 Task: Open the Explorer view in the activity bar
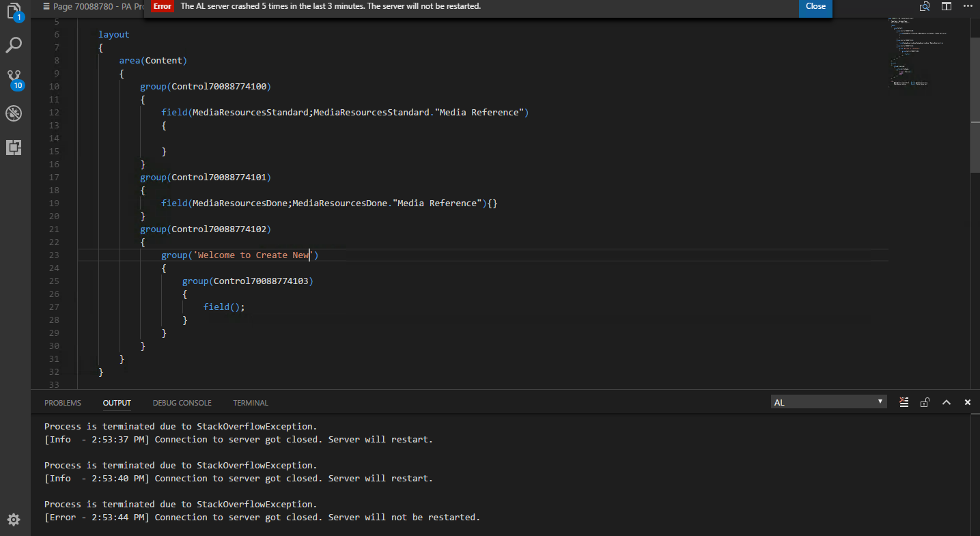pos(14,11)
